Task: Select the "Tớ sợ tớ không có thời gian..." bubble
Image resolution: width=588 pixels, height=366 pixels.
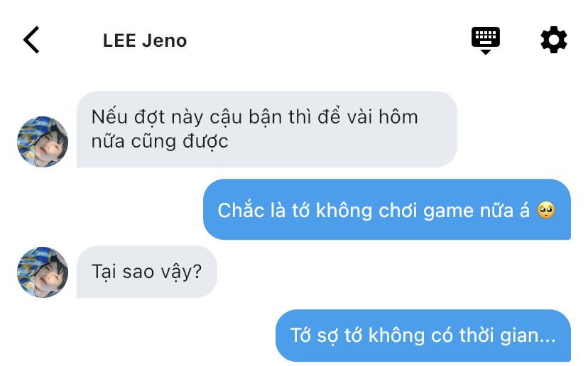Action: pyautogui.click(x=423, y=335)
